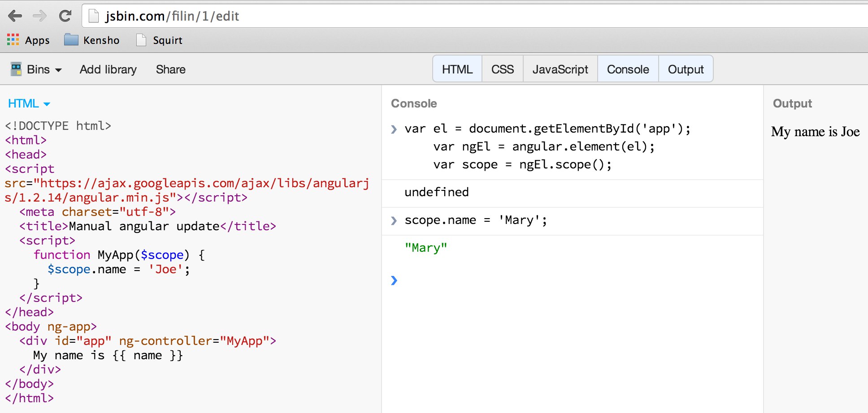
Task: Toggle the HTML panel tab
Action: tap(457, 69)
